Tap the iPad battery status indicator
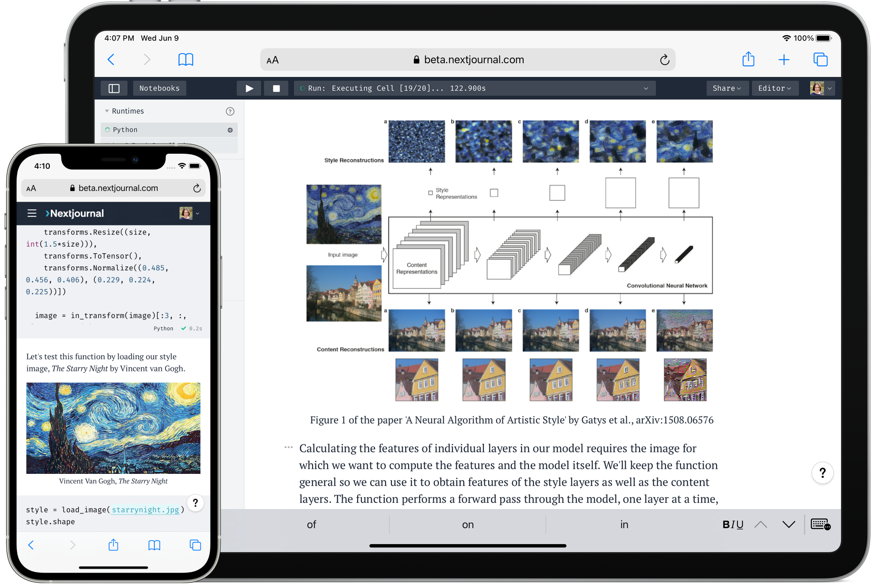This screenshot has height=588, width=871. click(x=823, y=38)
